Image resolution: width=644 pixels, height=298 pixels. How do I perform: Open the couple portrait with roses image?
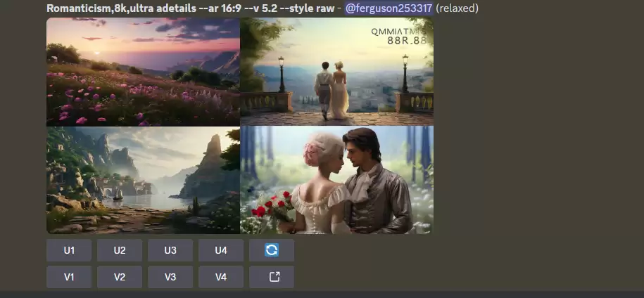click(x=336, y=180)
